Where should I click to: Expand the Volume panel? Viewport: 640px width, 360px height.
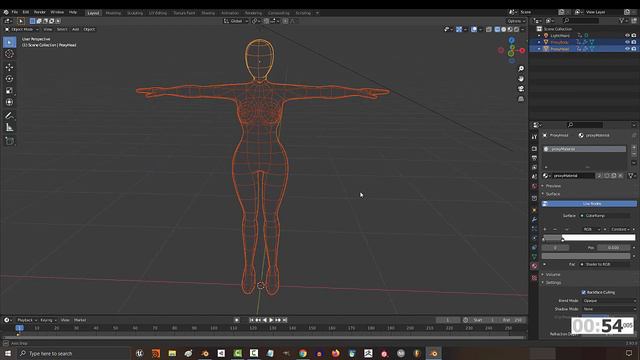pos(552,274)
